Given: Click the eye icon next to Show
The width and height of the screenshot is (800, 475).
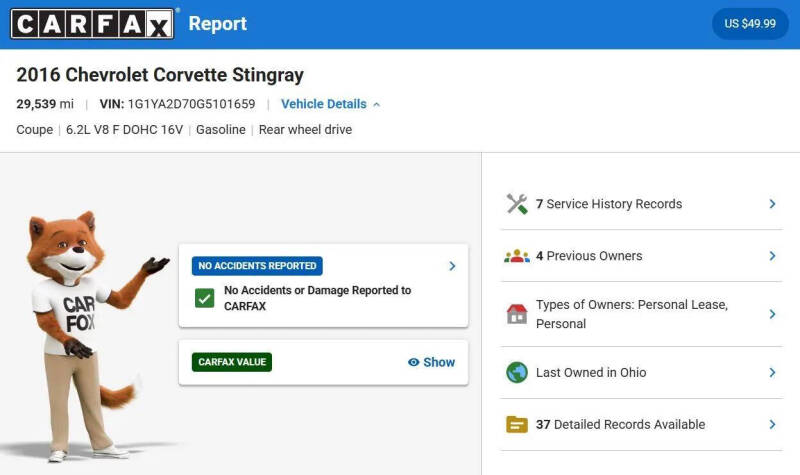Looking at the screenshot, I should pos(414,362).
